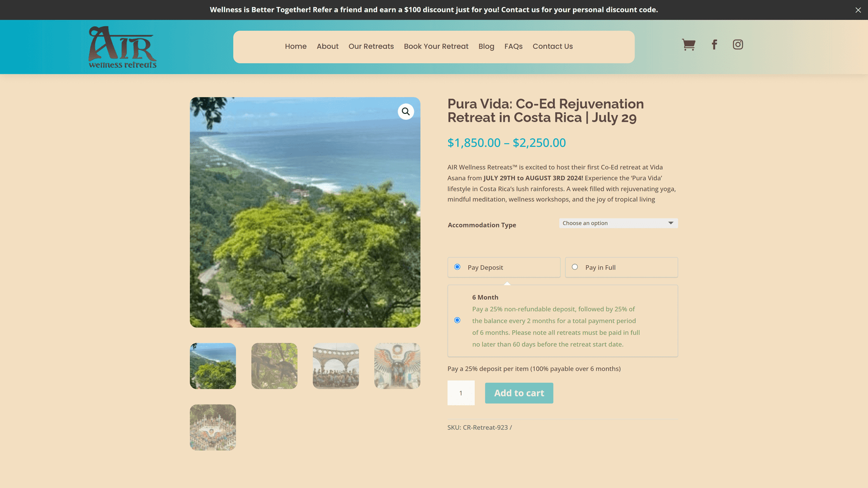The width and height of the screenshot is (868, 488).
Task: Open the Contact Us link
Action: [553, 47]
